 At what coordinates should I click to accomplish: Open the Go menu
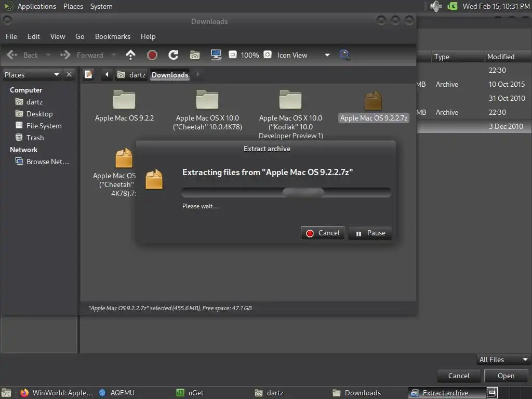79,36
